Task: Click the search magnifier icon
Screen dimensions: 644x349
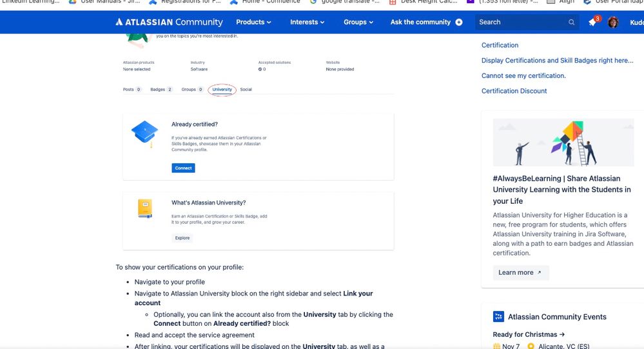Action: (571, 22)
